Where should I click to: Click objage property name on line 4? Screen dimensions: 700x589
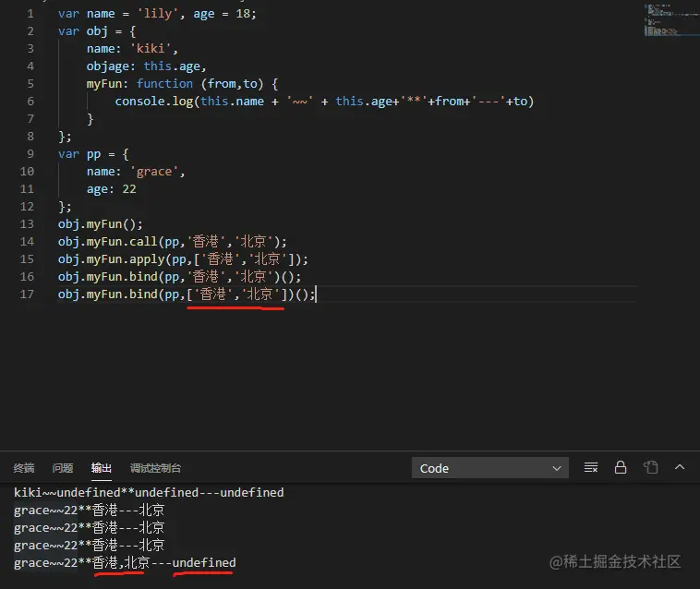(x=108, y=66)
